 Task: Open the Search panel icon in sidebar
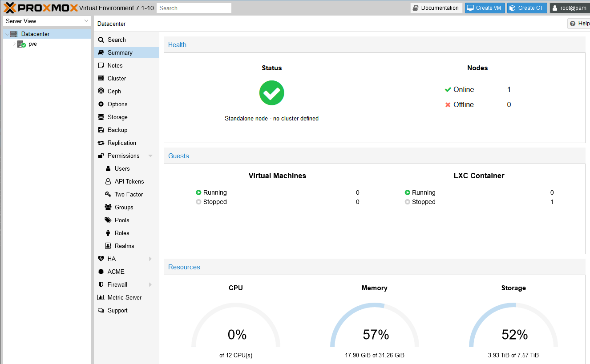(101, 40)
